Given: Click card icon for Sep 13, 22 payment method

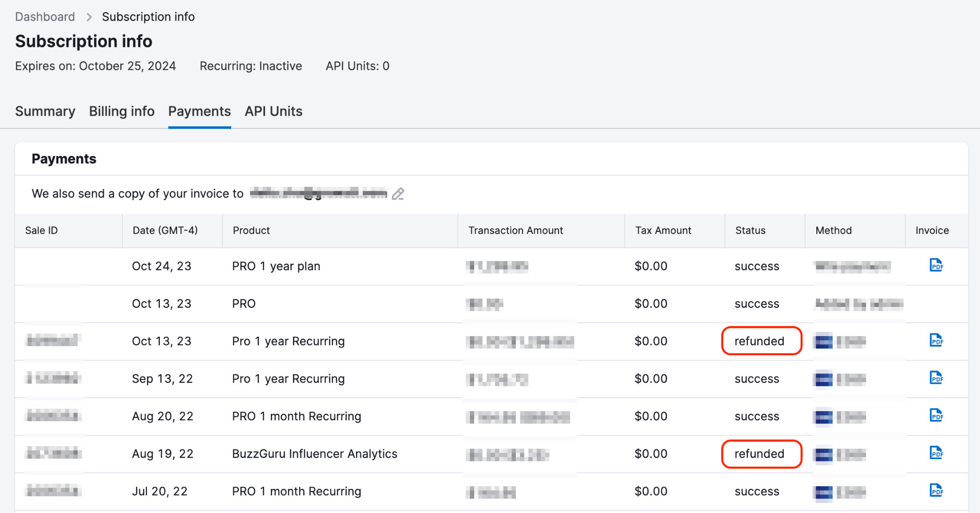Looking at the screenshot, I should click(x=824, y=379).
